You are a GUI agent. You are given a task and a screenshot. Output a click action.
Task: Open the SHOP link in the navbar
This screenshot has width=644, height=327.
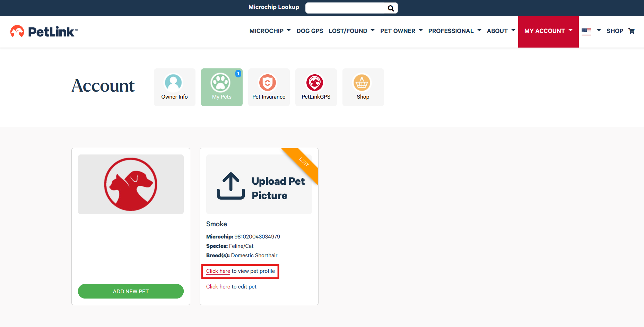click(615, 31)
